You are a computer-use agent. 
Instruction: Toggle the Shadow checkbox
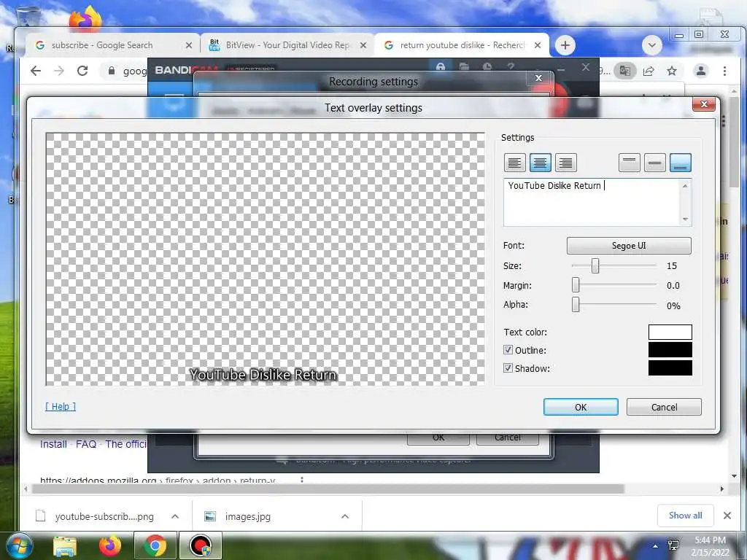[508, 368]
